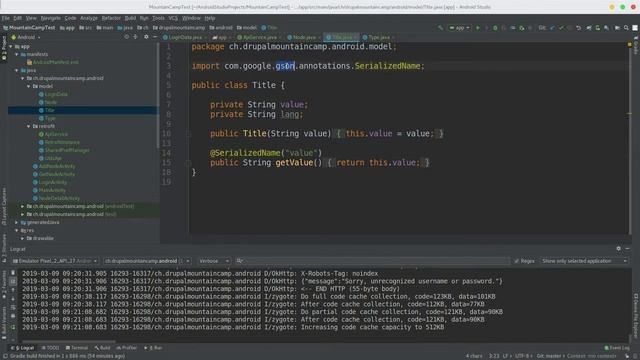
Task: Click the Logcat horizontal scrollbar
Action: point(69,342)
